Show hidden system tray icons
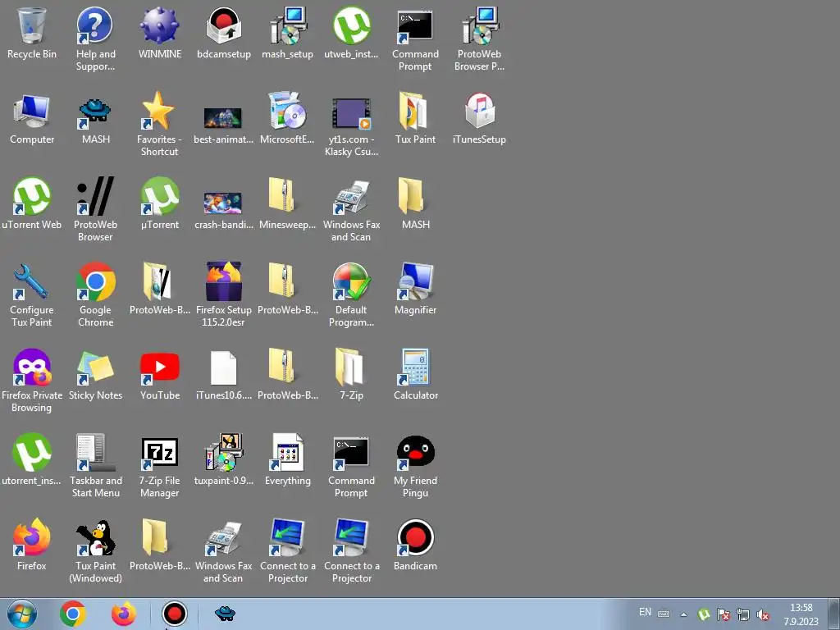Viewport: 840px width, 630px height. pyautogui.click(x=683, y=614)
